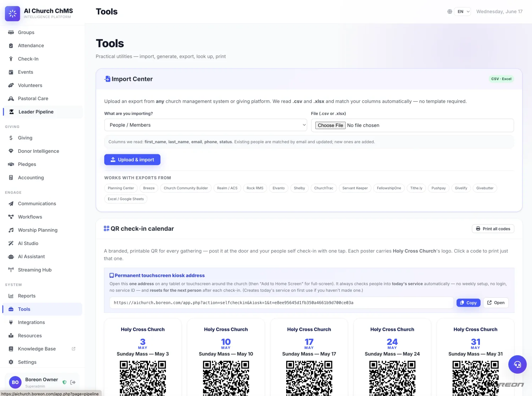Open the Resources boxes icon
Viewport: 532px width, 396px height.
coord(11,336)
